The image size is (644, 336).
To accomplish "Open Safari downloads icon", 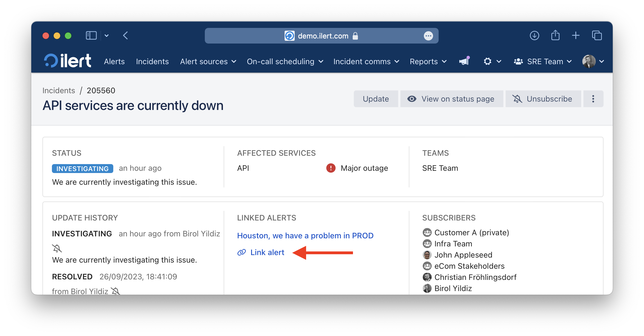I will pyautogui.click(x=534, y=35).
